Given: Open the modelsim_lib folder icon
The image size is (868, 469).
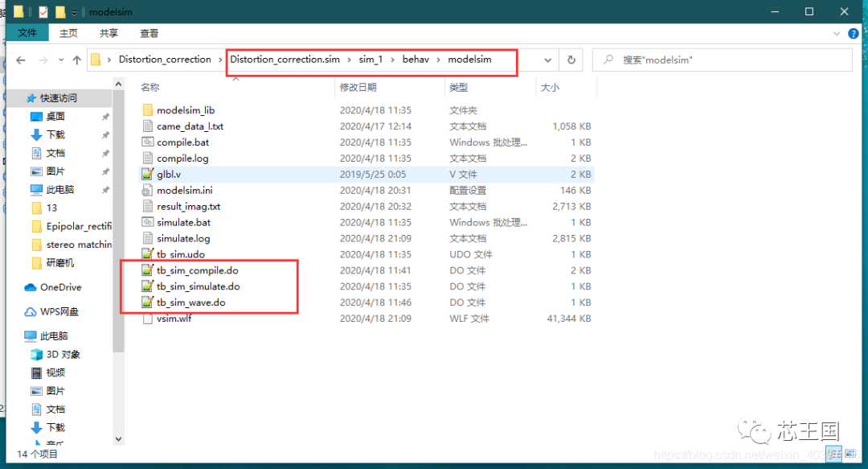Looking at the screenshot, I should 148,109.
